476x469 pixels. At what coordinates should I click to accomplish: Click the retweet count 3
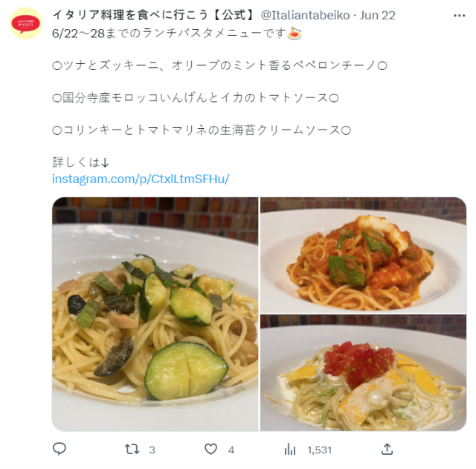[x=152, y=450]
